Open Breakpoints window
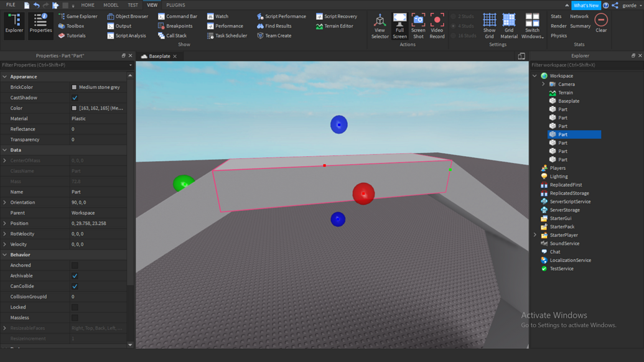Screen dimensions: 644x362 tap(175, 26)
